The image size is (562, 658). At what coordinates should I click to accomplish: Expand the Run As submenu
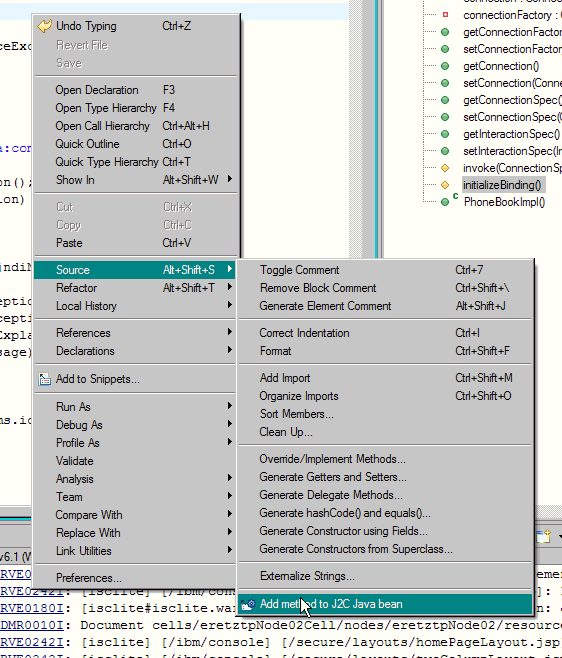(x=135, y=407)
